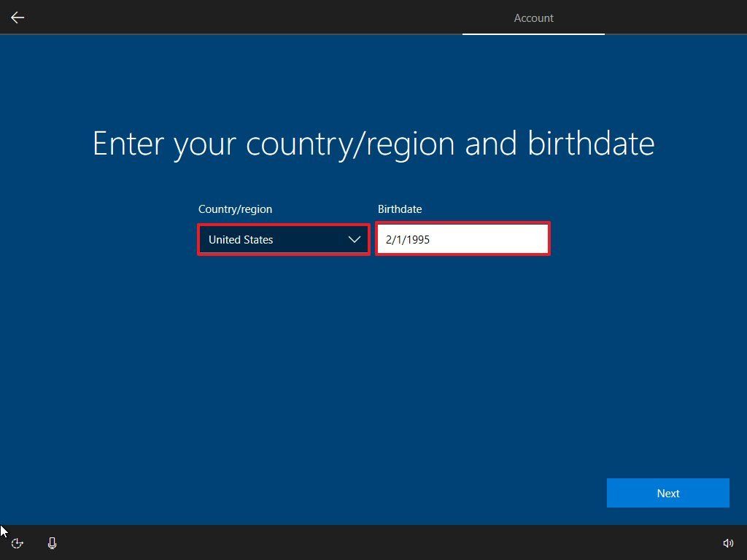The height and width of the screenshot is (560, 747).
Task: Open accessibility options from bottom-left icon
Action: [16, 543]
